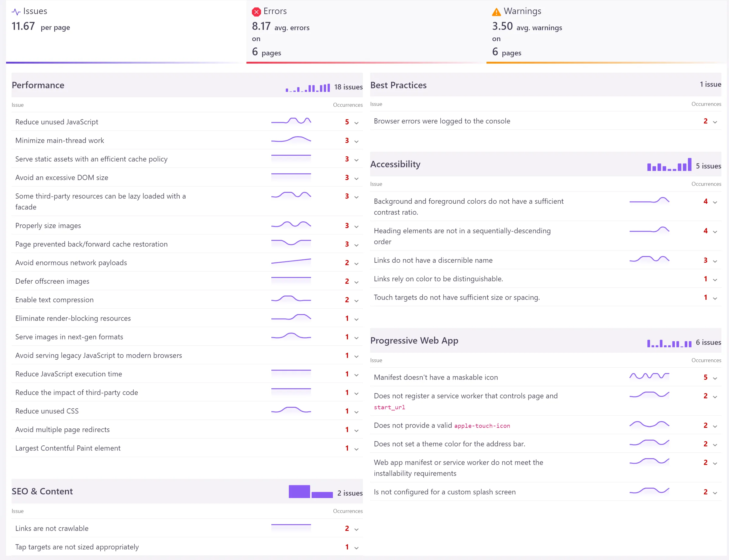This screenshot has height=560, width=729.
Task: Click the orange Warnings triangle icon
Action: tap(496, 12)
